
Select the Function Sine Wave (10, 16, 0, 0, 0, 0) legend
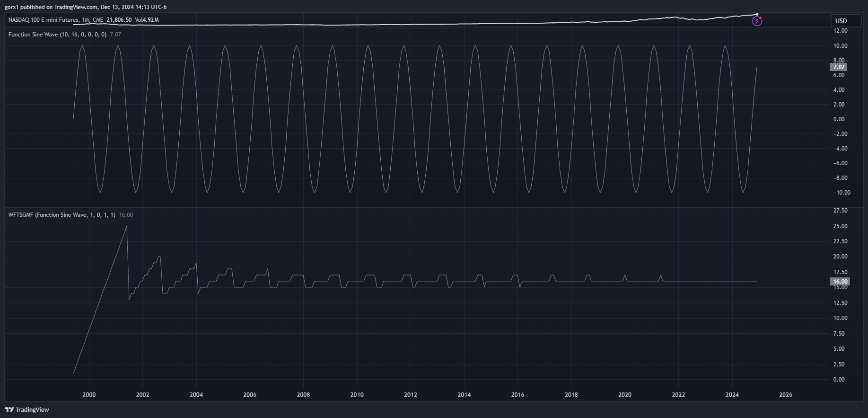click(x=57, y=35)
